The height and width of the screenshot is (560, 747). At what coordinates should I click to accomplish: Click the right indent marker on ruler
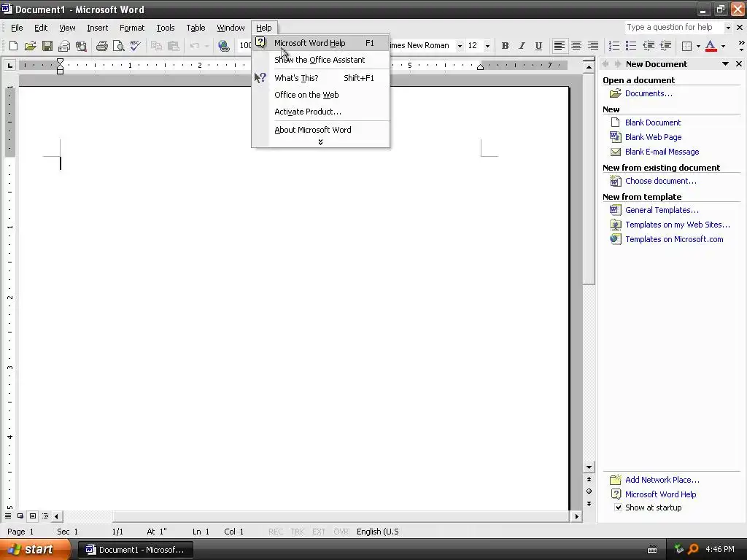coord(480,68)
